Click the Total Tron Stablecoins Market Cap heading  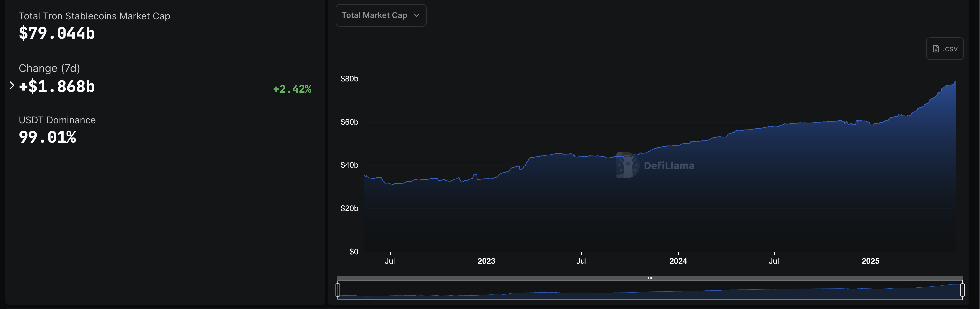(x=94, y=16)
